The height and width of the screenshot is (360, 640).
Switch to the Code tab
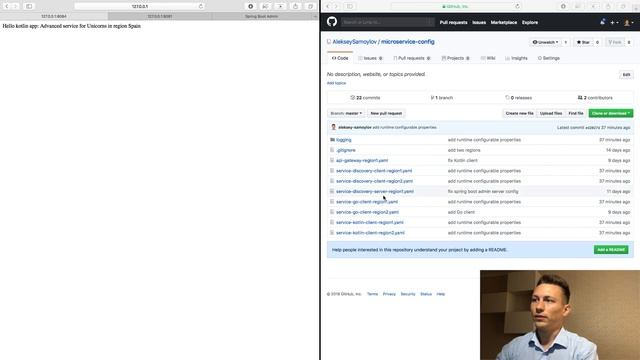click(x=340, y=58)
